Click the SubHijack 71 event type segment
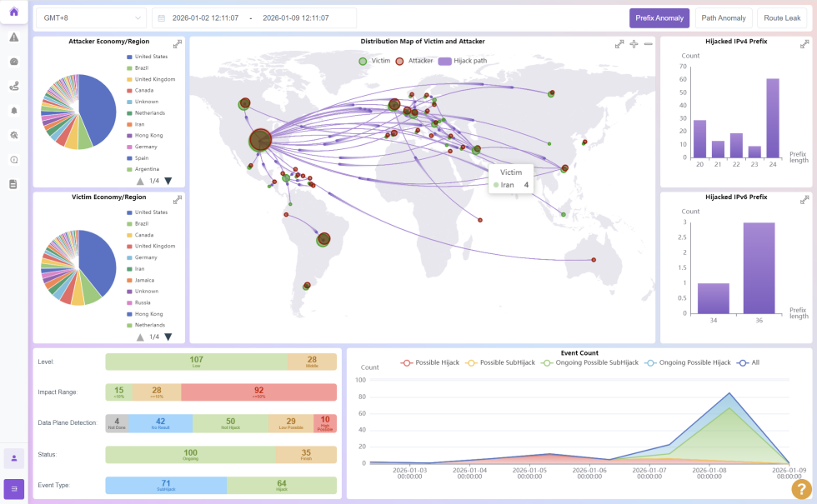This screenshot has height=504, width=817. coord(166,486)
